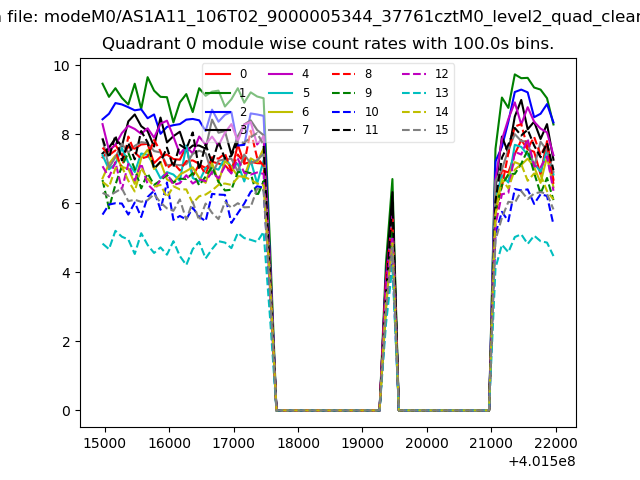The height and width of the screenshot is (480, 640).
Task: Click the y-axis tick label 2
Action: tap(66, 342)
